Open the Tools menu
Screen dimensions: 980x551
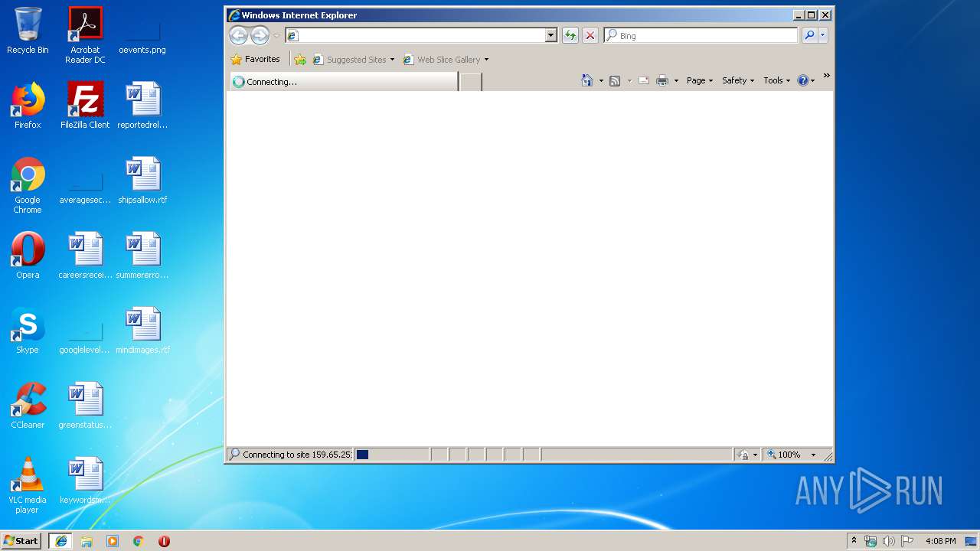coord(777,80)
